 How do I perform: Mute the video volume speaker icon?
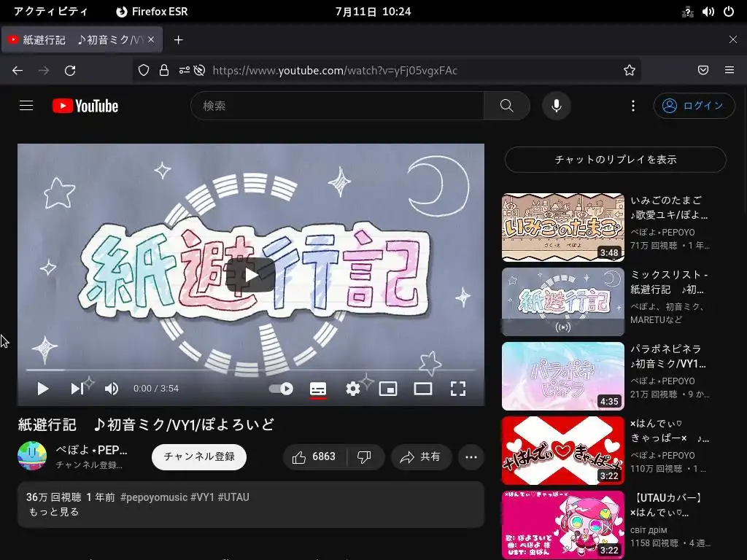(112, 389)
